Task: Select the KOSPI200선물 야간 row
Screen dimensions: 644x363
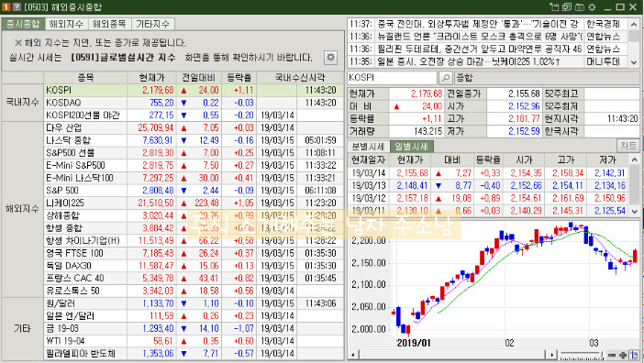Action: 194,115
